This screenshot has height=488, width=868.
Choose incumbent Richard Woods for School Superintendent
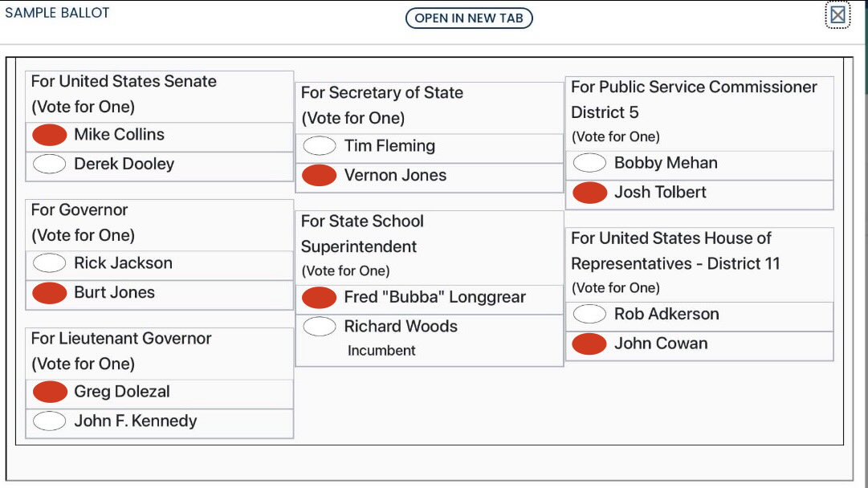coord(320,327)
